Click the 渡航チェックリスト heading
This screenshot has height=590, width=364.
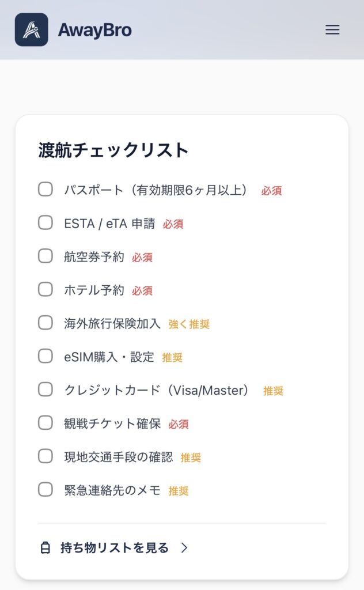pyautogui.click(x=113, y=150)
